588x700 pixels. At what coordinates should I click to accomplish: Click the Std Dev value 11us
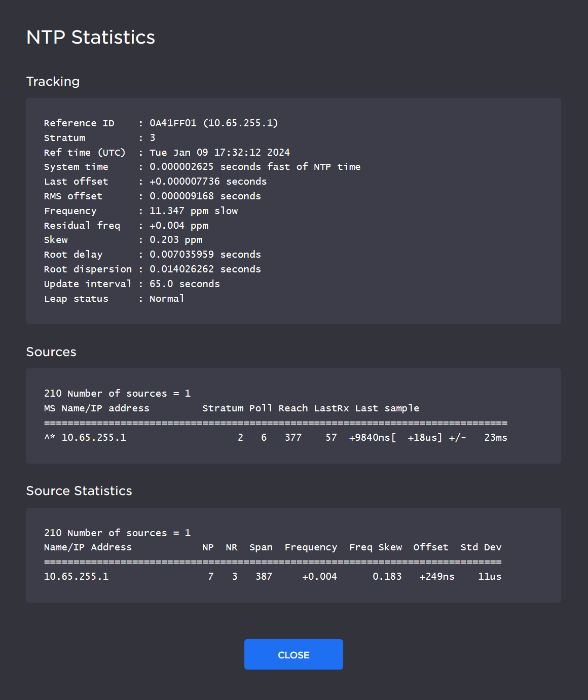click(x=489, y=577)
